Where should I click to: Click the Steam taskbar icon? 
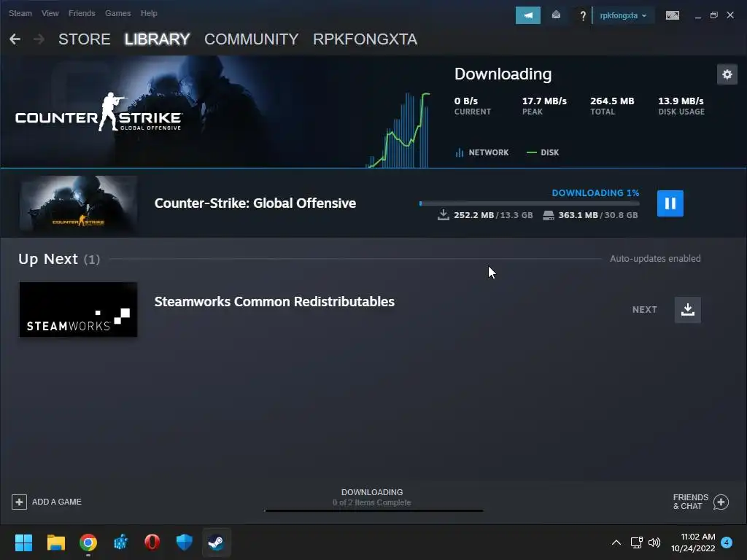216,542
